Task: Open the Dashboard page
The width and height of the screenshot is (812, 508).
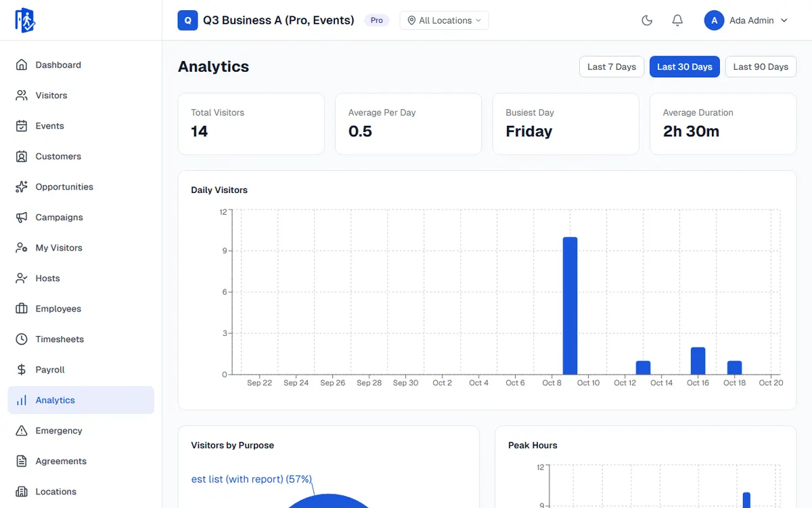Action: click(81, 65)
